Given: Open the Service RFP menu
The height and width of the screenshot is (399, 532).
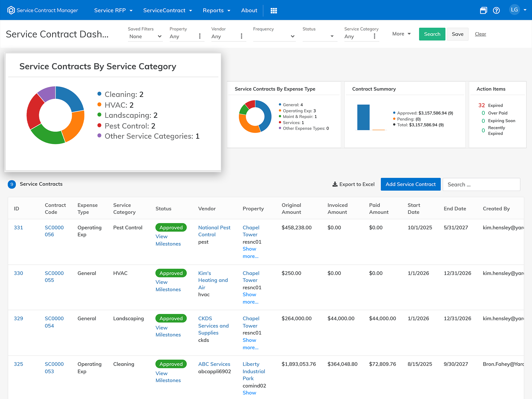Looking at the screenshot, I should coord(113,11).
